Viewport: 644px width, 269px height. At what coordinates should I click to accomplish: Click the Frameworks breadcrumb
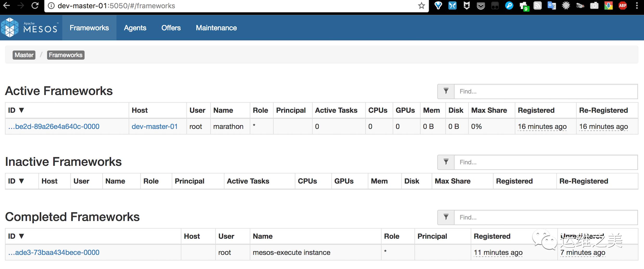(66, 55)
